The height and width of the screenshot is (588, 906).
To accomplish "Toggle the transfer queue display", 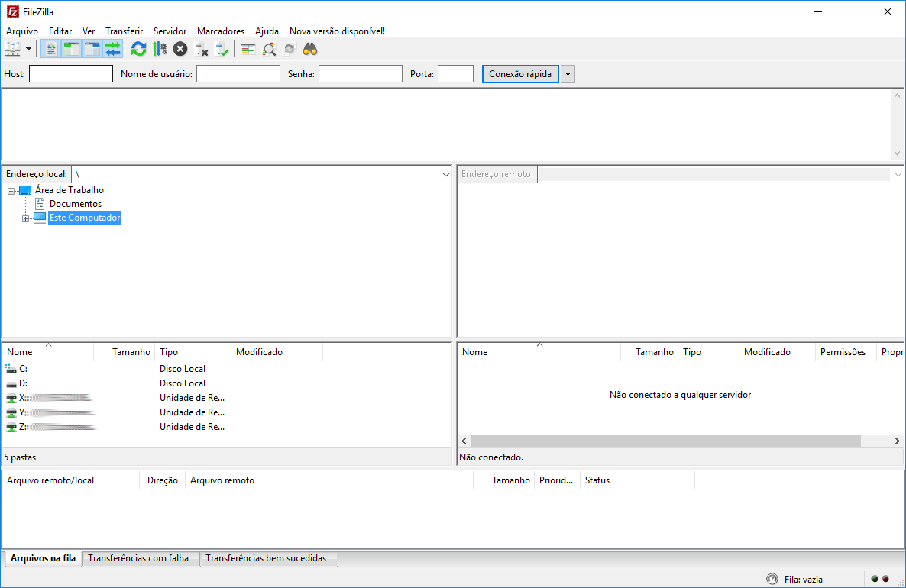I will click(113, 49).
